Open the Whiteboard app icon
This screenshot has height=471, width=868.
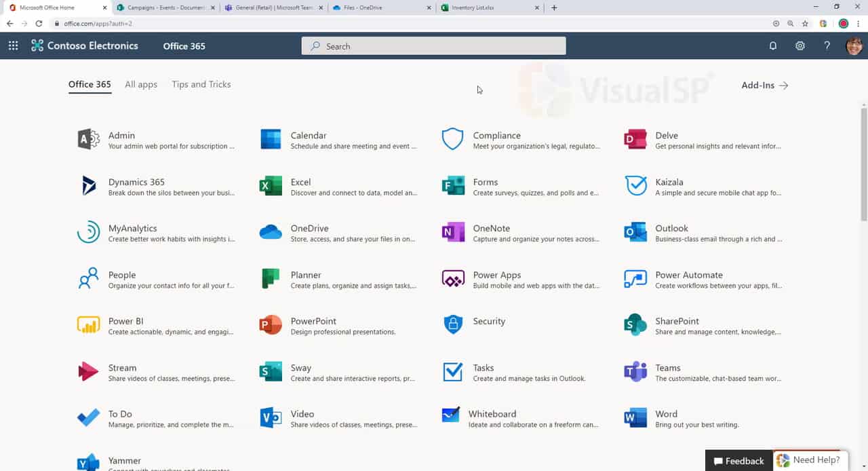[x=451, y=415]
